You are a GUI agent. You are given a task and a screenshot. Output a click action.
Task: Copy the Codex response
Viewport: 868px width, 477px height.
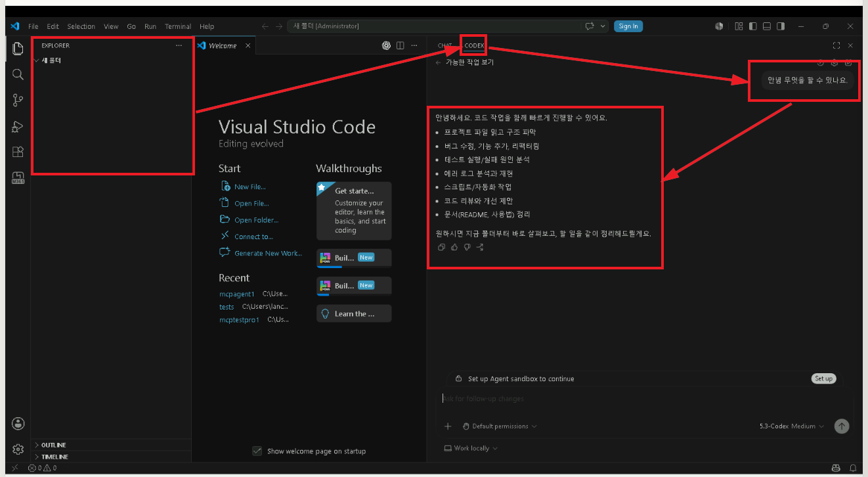[441, 247]
